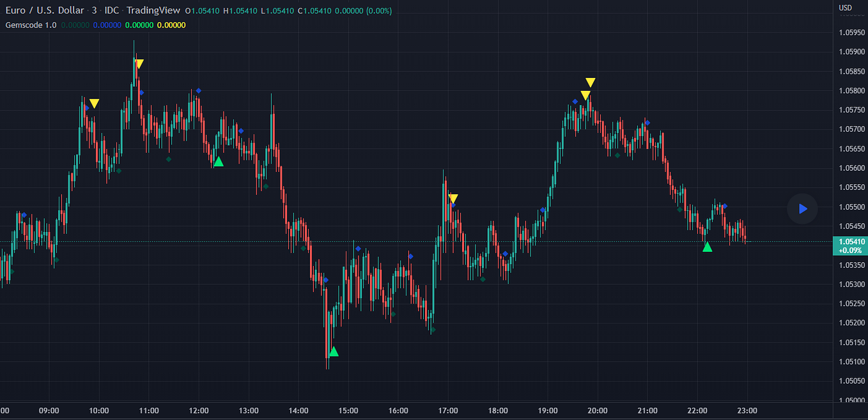Select the yellow sell arrow near 10:00
Viewport: 868px width, 420px height.
[94, 102]
